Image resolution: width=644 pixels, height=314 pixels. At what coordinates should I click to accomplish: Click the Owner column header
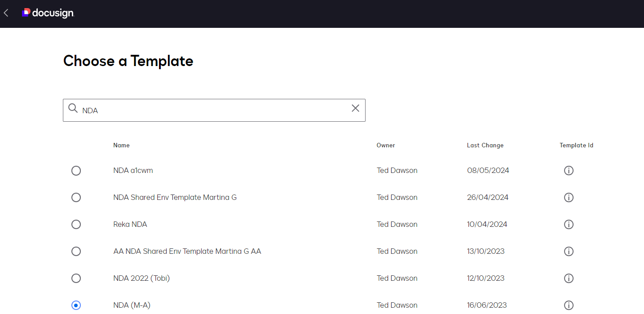click(385, 145)
